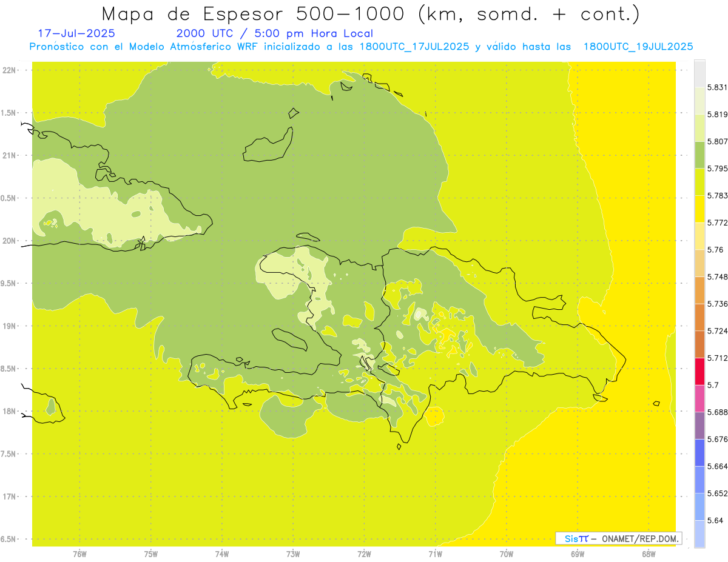The height and width of the screenshot is (562, 728).
Task: Click the 18N latitude axis label
Action: [9, 411]
